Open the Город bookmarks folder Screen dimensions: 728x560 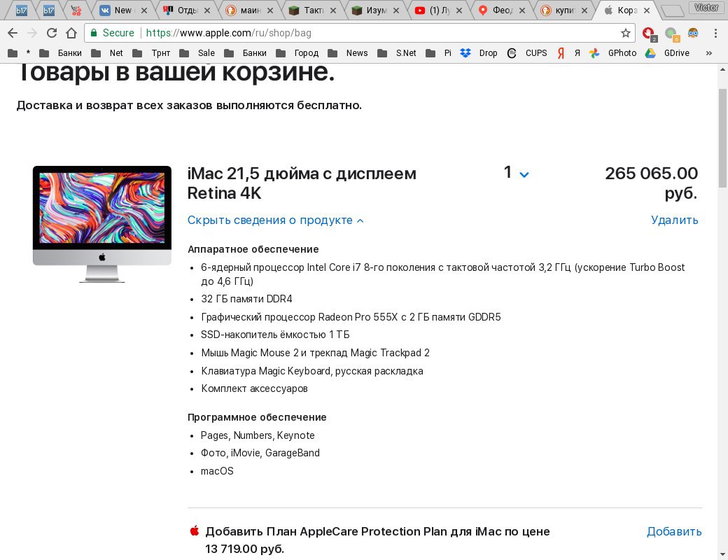pyautogui.click(x=297, y=53)
